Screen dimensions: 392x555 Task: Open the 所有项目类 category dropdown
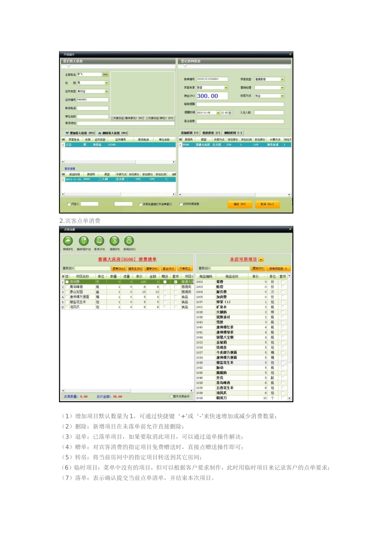click(278, 268)
